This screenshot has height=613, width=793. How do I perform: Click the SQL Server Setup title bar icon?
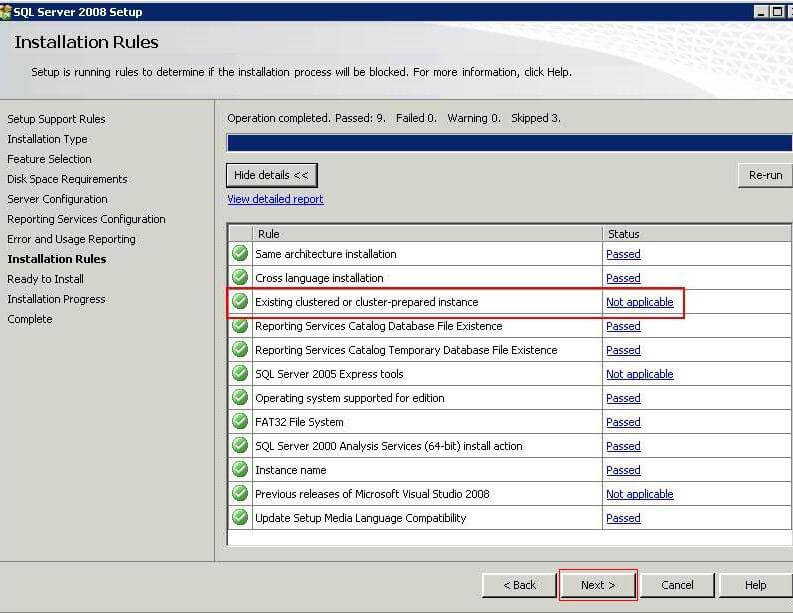coord(6,11)
